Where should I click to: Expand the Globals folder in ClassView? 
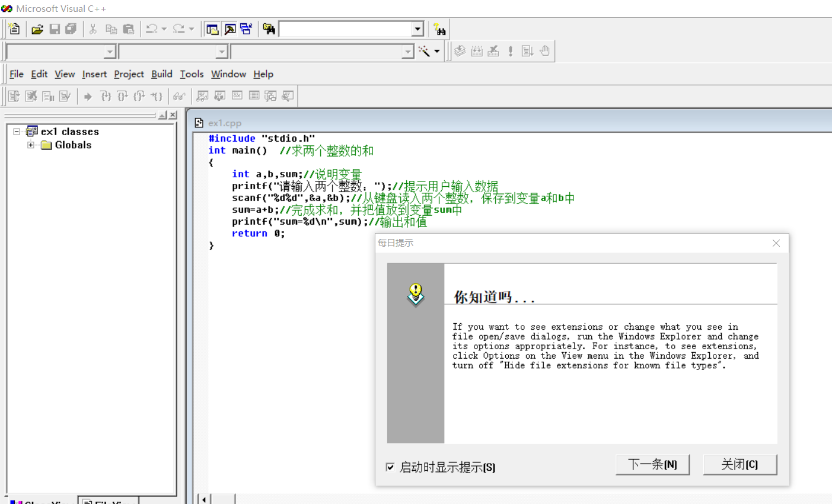tap(31, 145)
